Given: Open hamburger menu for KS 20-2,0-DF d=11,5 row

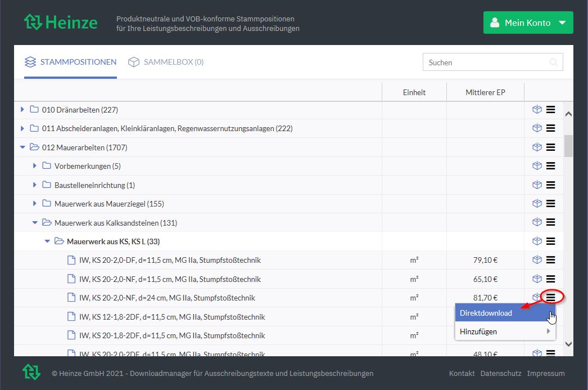Looking at the screenshot, I should click(x=551, y=260).
